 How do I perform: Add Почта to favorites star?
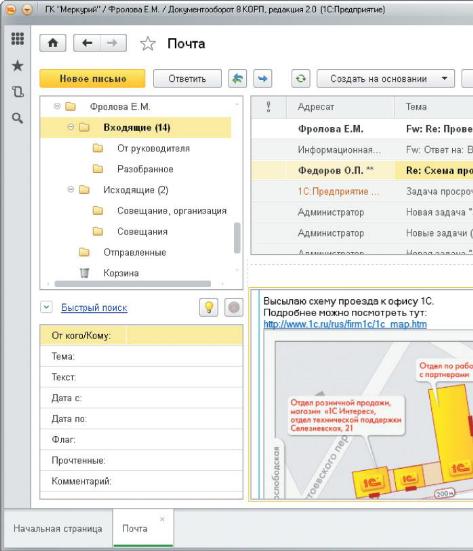coord(148,44)
